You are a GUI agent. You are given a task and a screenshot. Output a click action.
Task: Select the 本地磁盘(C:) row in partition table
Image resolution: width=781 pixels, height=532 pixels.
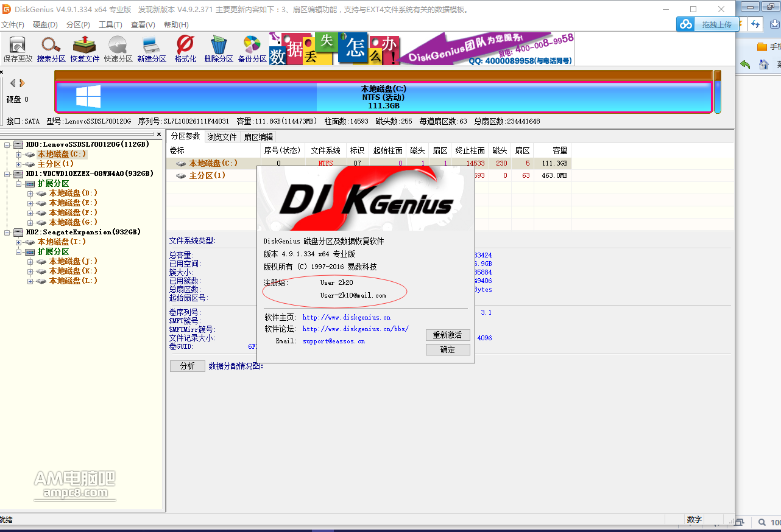tap(369, 163)
